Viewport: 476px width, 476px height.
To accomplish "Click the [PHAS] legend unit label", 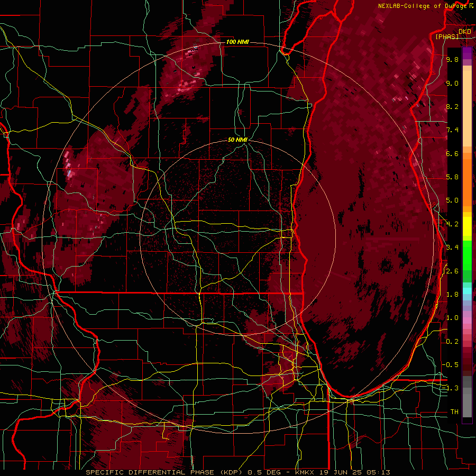I will (447, 36).
